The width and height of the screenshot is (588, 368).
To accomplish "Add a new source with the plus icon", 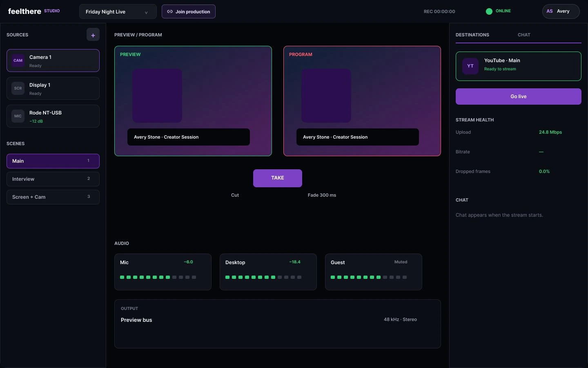I will 93,35.
